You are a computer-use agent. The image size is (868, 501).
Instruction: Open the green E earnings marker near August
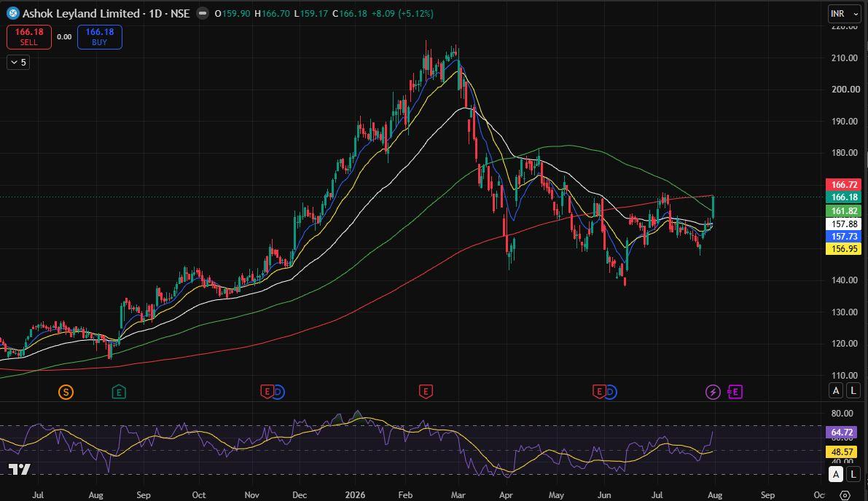click(119, 392)
